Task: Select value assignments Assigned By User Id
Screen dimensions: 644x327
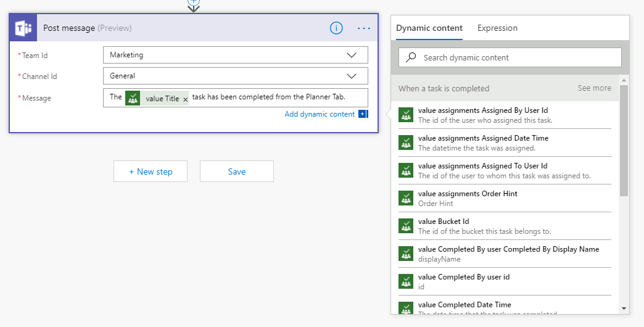Action: 505,115
